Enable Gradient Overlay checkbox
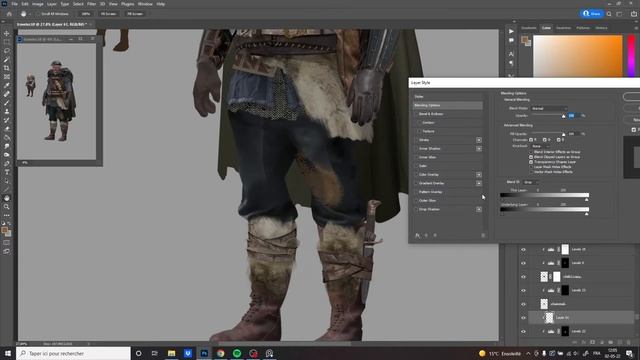640x360 pixels. click(416, 183)
